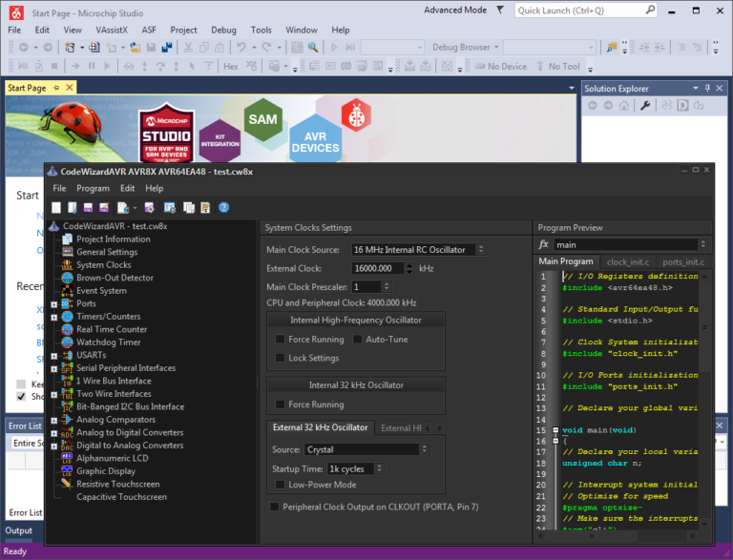The height and width of the screenshot is (560, 733).
Task: Click the help question mark icon in CodeWizardAVR toolbar
Action: click(x=224, y=208)
